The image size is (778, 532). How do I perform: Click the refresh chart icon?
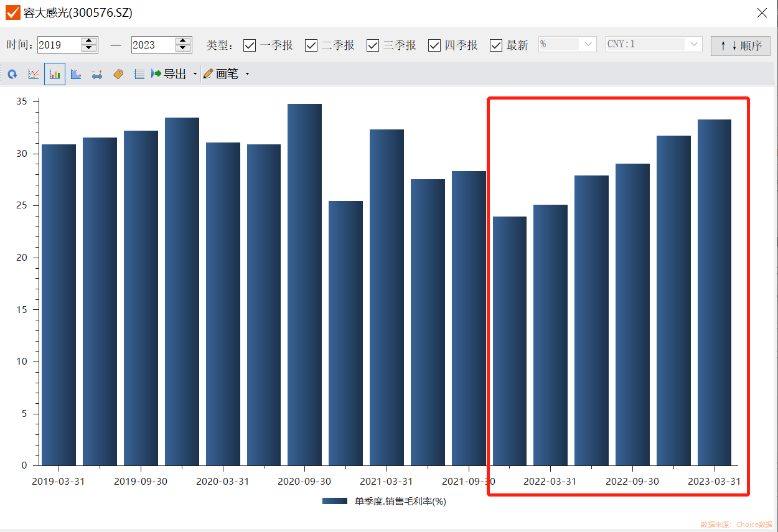tap(12, 74)
